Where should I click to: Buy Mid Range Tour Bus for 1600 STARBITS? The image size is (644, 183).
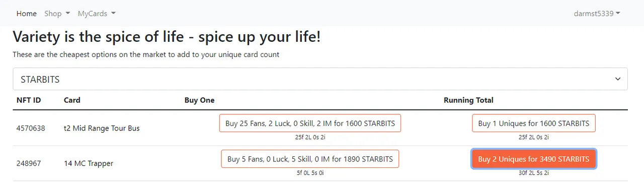pos(310,124)
